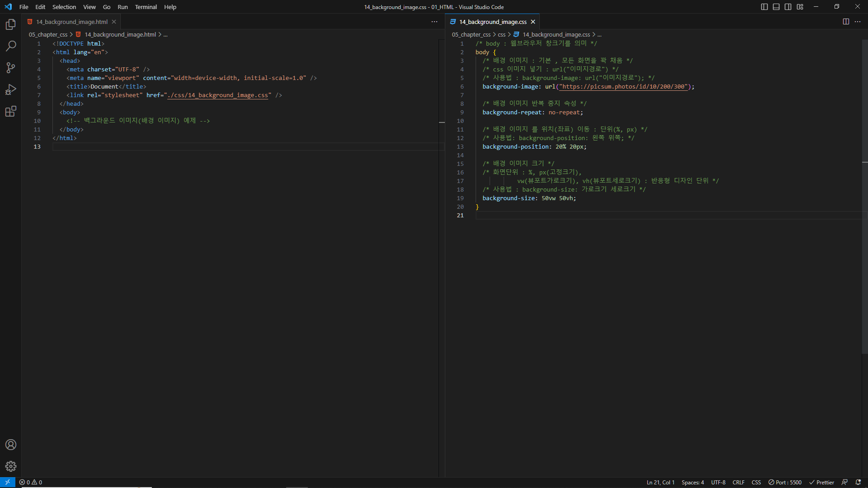Open the Extensions view
868x488 pixels.
click(x=11, y=111)
